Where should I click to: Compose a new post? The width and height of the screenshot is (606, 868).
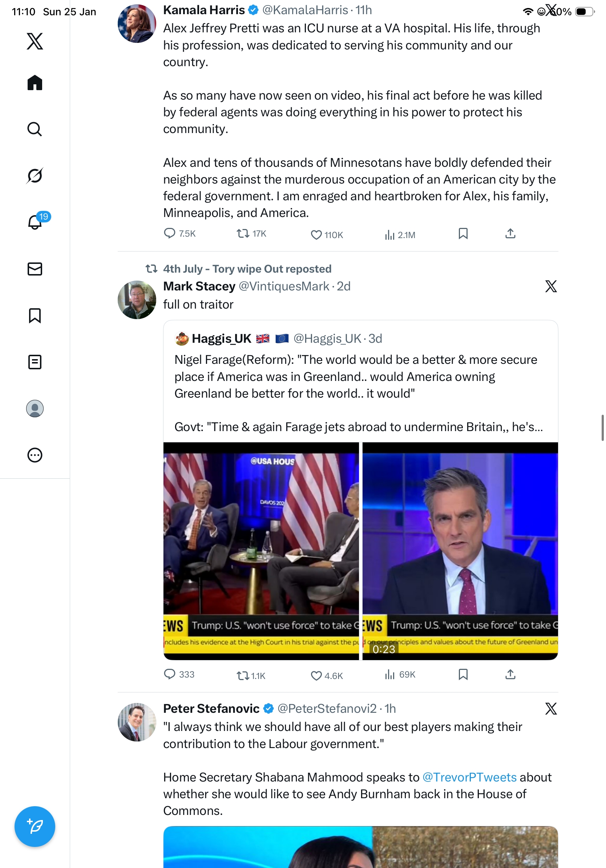pos(35,827)
